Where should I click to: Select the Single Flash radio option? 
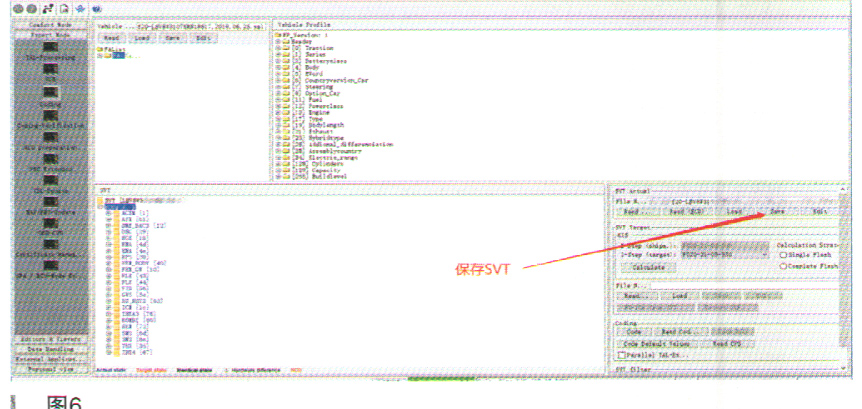pyautogui.click(x=783, y=255)
